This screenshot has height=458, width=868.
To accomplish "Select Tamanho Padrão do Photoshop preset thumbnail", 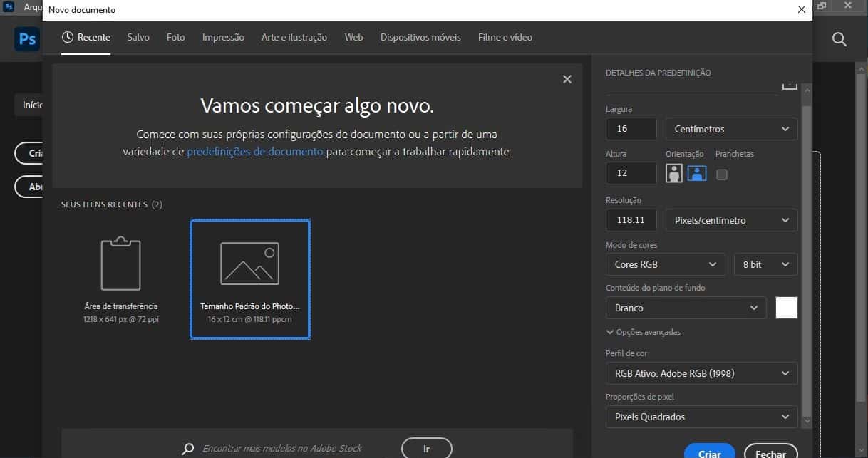I will pos(250,279).
